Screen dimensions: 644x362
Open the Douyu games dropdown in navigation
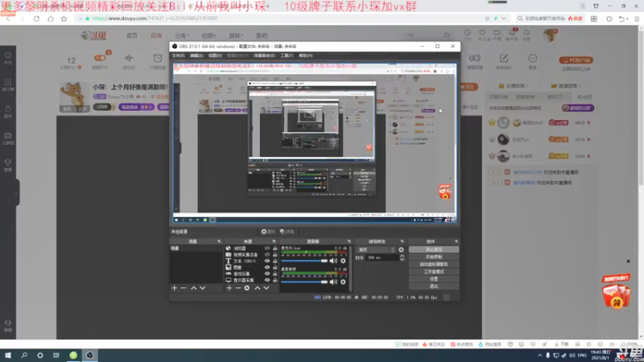tap(236, 35)
